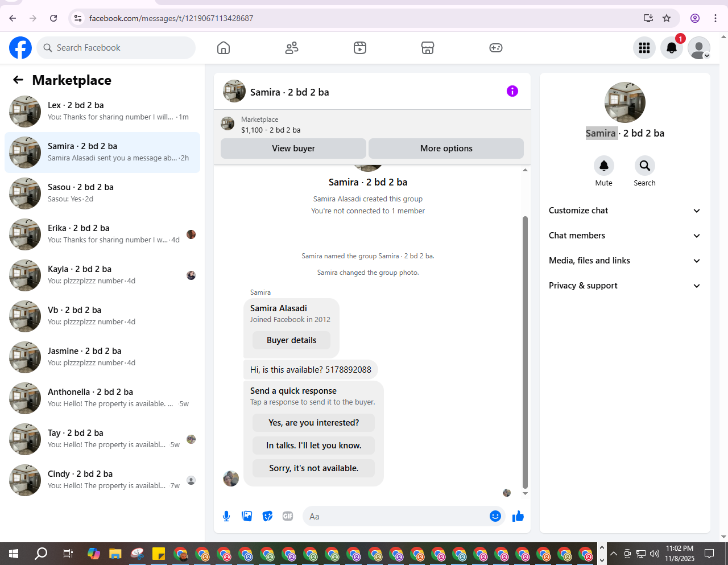Send a thumbs-up like
This screenshot has height=565, width=728.
[x=518, y=516]
